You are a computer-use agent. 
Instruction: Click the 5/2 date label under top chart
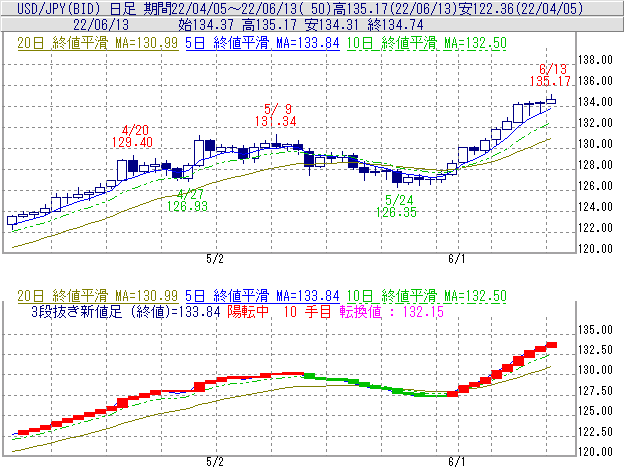[x=215, y=259]
